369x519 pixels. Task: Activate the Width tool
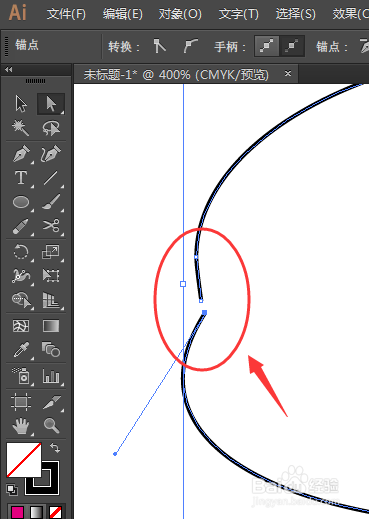point(21,276)
